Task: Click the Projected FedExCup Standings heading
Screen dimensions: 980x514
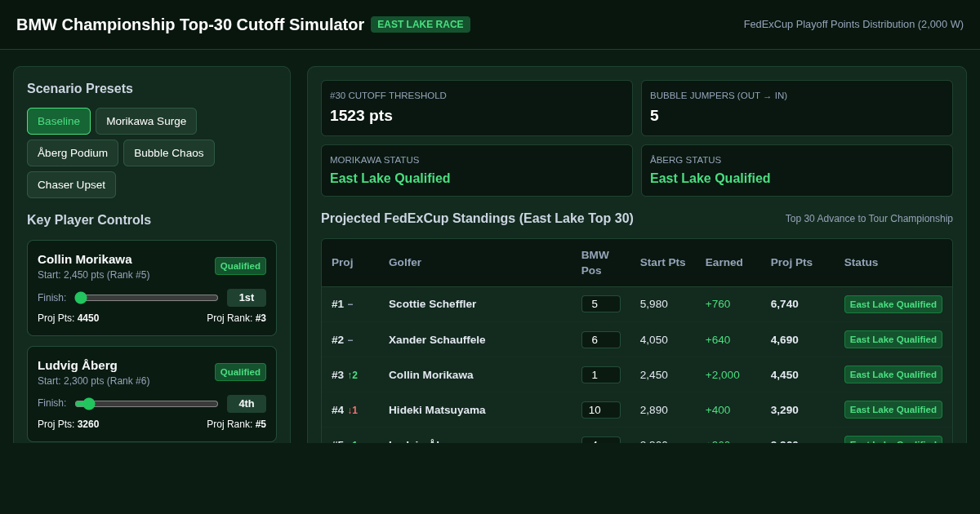Action: [x=477, y=219]
